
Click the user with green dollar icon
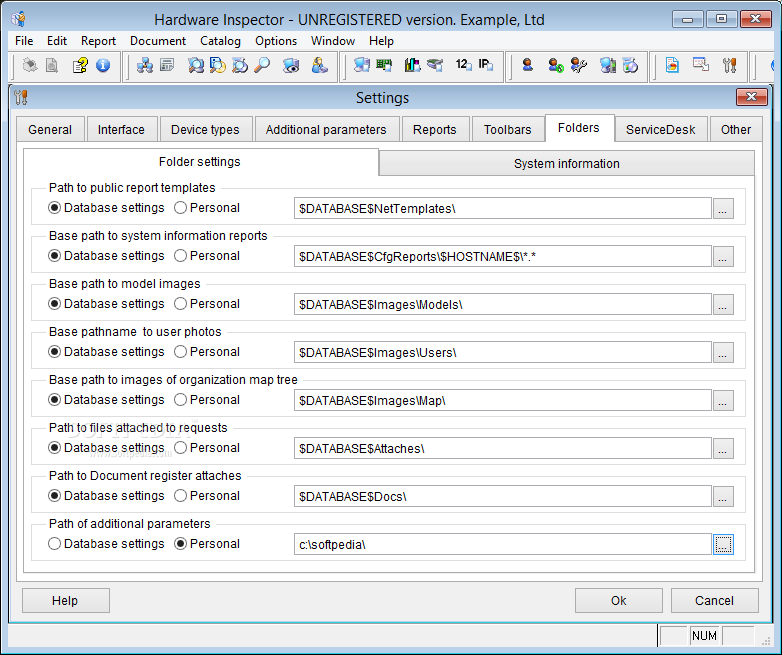pyautogui.click(x=556, y=65)
